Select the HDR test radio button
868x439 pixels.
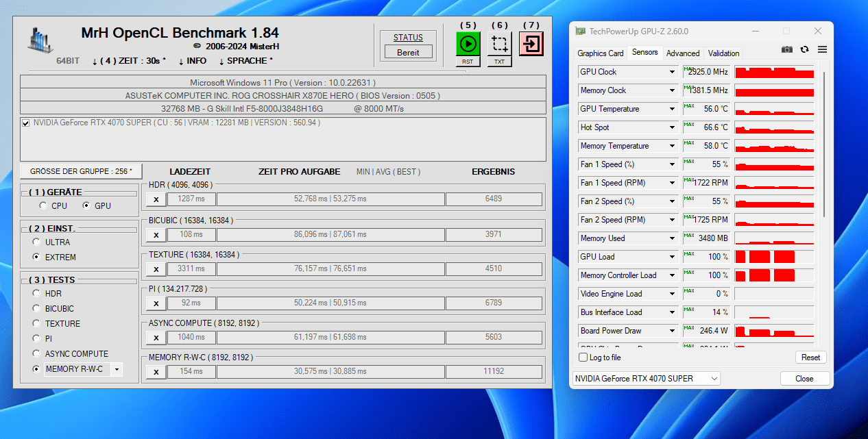[x=36, y=293]
